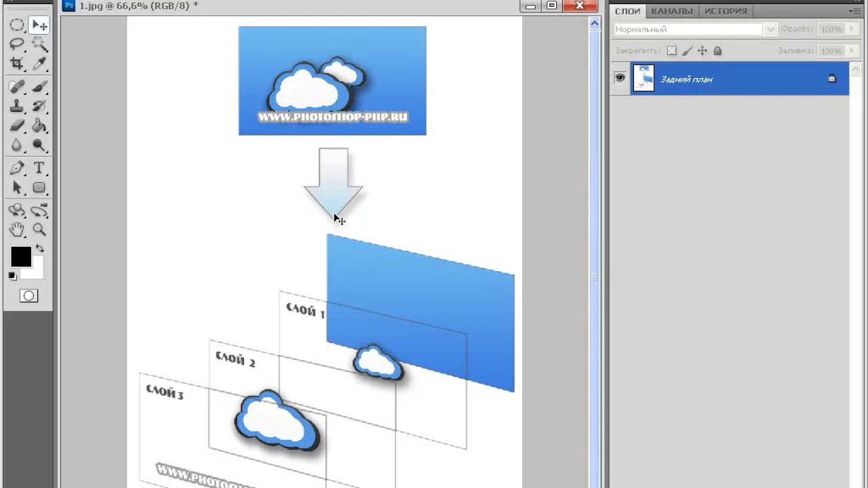Click the Photoshop document icon in title

pos(68,6)
